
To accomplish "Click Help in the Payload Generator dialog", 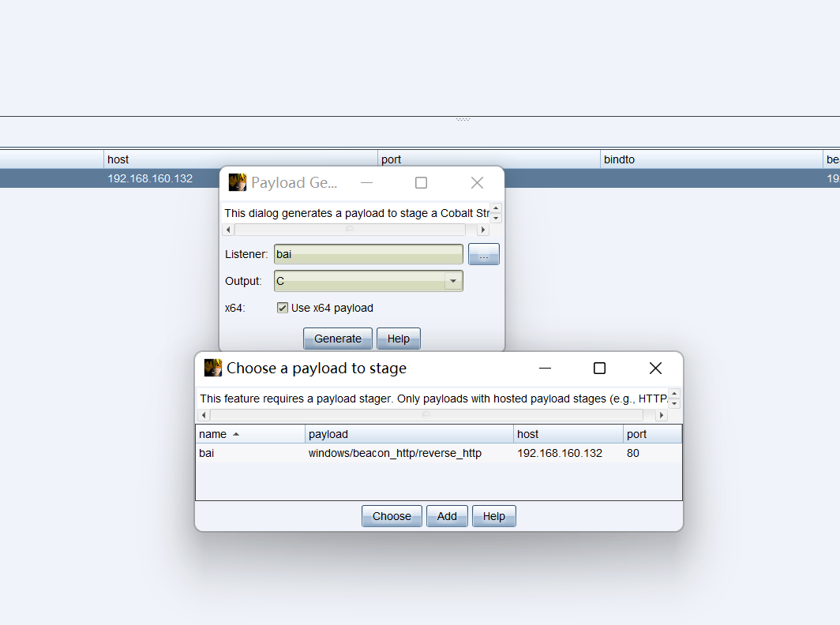I will 399,339.
